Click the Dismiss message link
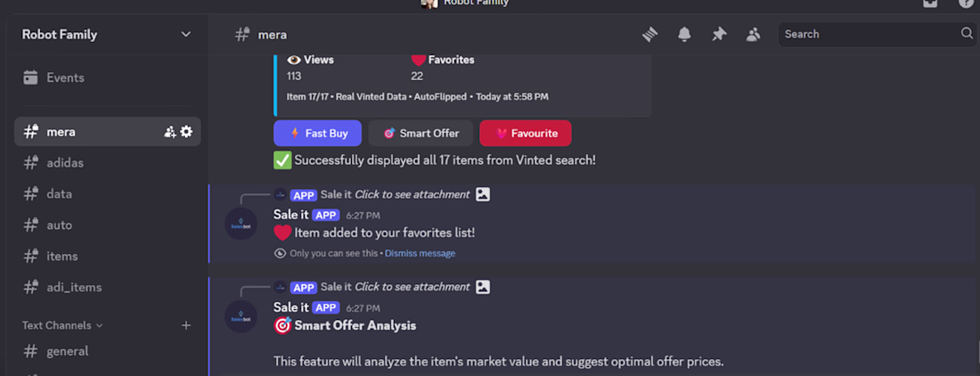The height and width of the screenshot is (376, 980). [x=420, y=253]
